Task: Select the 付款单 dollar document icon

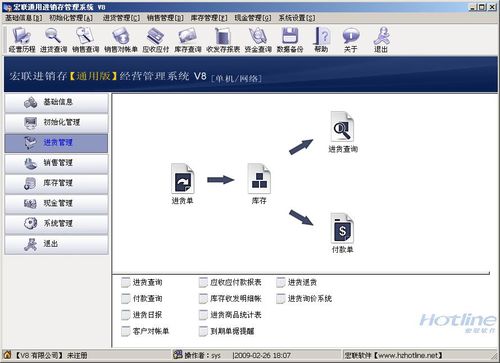Action: 342,233
